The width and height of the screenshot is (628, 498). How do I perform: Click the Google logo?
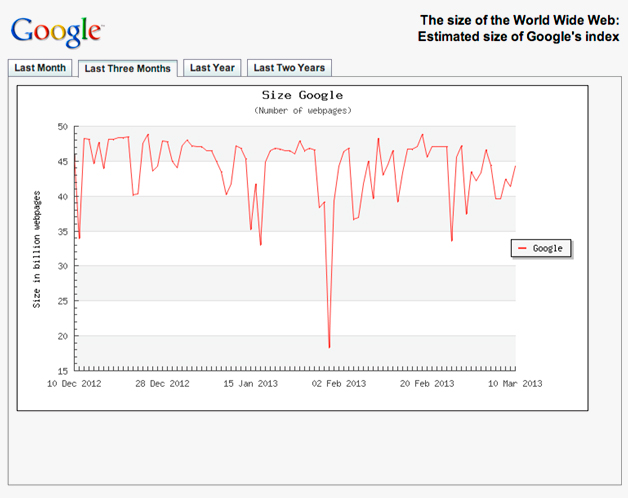[x=57, y=32]
